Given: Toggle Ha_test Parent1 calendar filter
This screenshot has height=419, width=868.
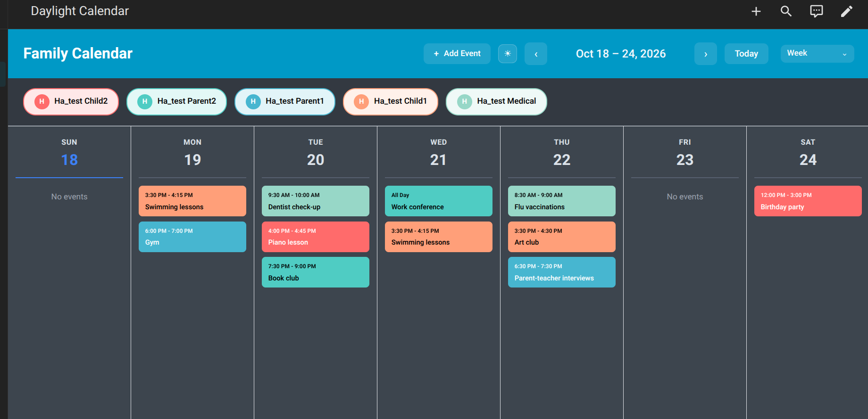Looking at the screenshot, I should (285, 101).
